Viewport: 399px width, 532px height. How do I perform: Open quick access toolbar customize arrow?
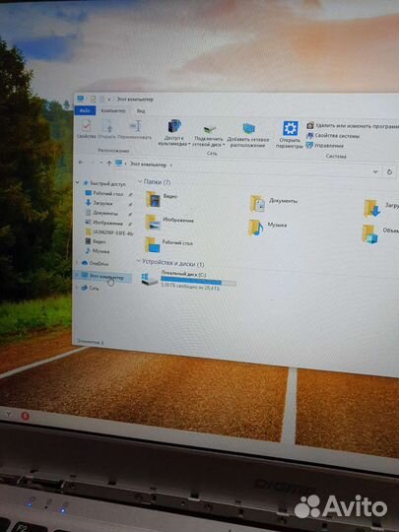point(109,100)
